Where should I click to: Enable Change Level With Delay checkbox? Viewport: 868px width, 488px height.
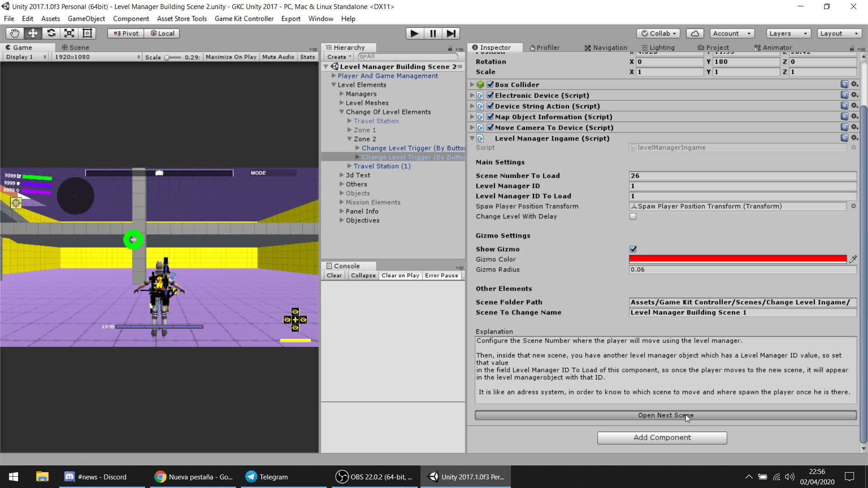[633, 216]
